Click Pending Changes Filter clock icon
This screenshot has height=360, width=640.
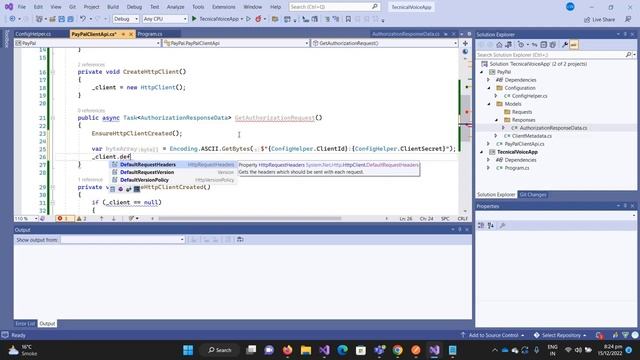(x=521, y=45)
